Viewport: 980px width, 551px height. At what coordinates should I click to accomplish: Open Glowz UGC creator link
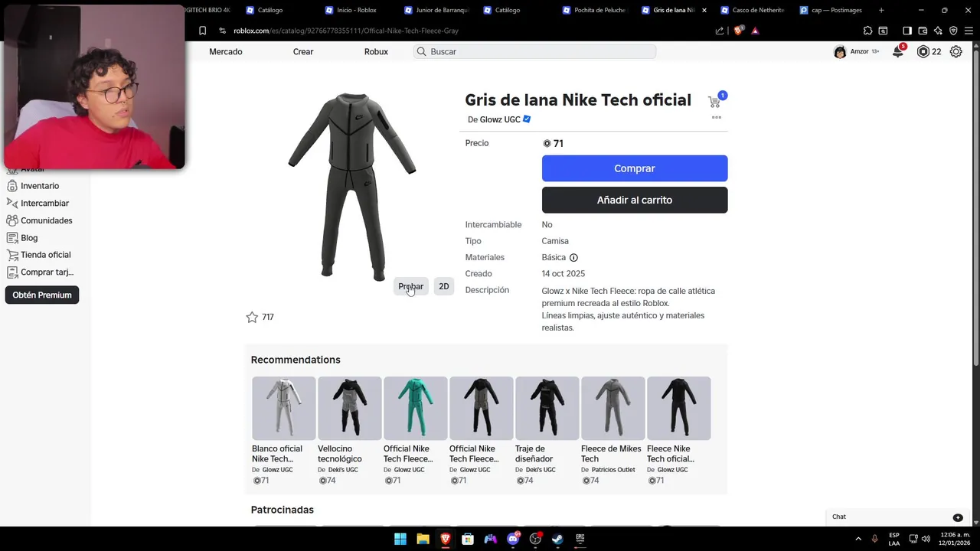[x=500, y=119]
